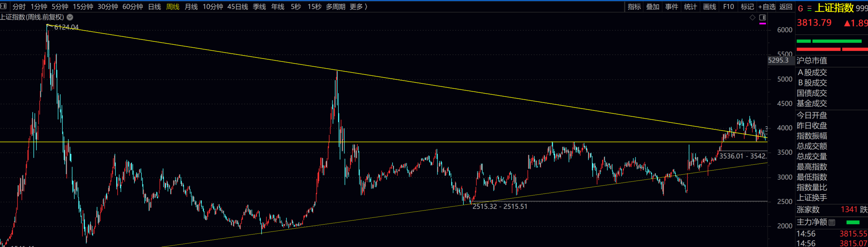
Task: Click the 叠加 overlay button
Action: pos(653,6)
